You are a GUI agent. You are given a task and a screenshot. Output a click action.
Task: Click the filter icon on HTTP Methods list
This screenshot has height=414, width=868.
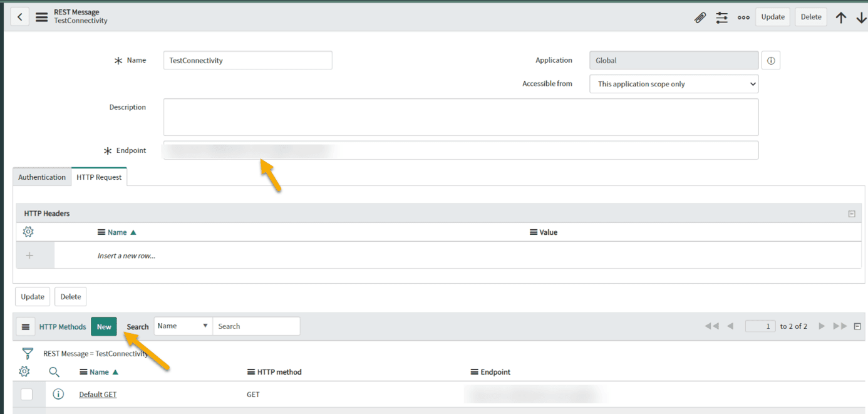coord(28,353)
